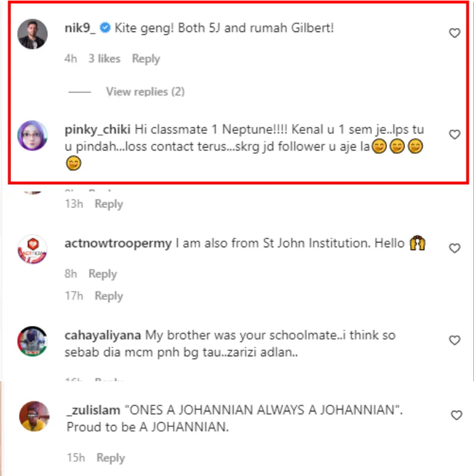
Task: Click the cahayaliyana username
Action: click(x=103, y=335)
